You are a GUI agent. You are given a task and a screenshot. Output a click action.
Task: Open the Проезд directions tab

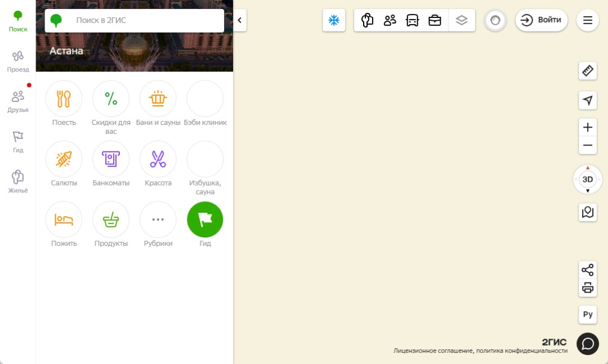pyautogui.click(x=18, y=62)
